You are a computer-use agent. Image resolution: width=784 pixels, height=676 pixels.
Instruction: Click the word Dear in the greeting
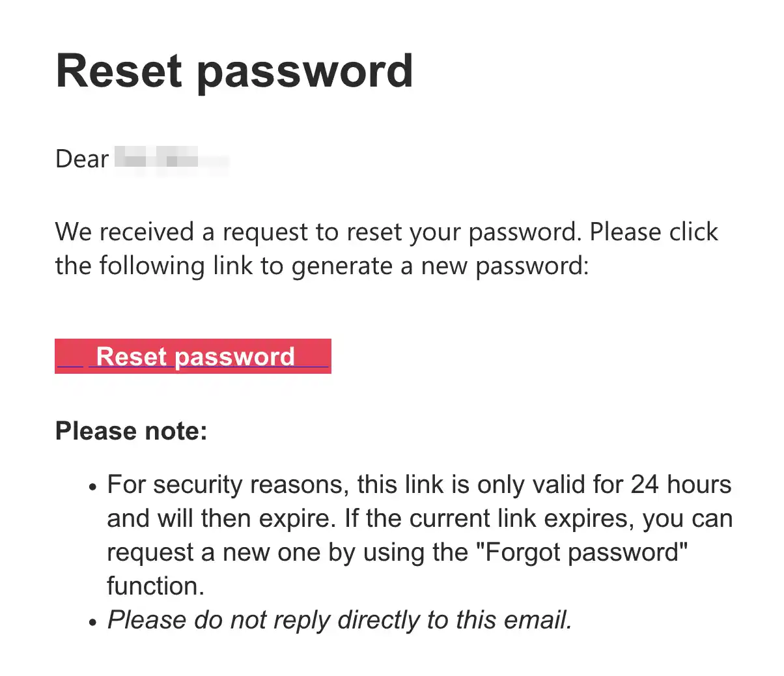point(82,159)
